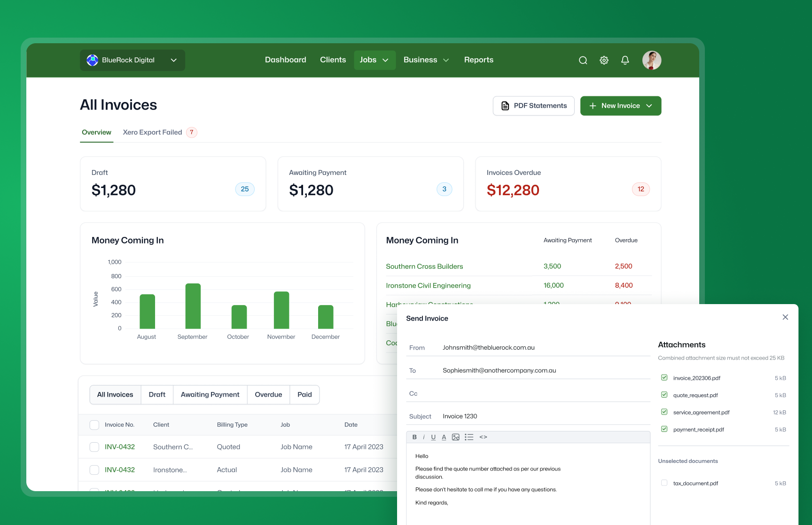Image resolution: width=812 pixels, height=525 pixels.
Task: Switch to the Xero Export Failed tab
Action: (x=152, y=132)
